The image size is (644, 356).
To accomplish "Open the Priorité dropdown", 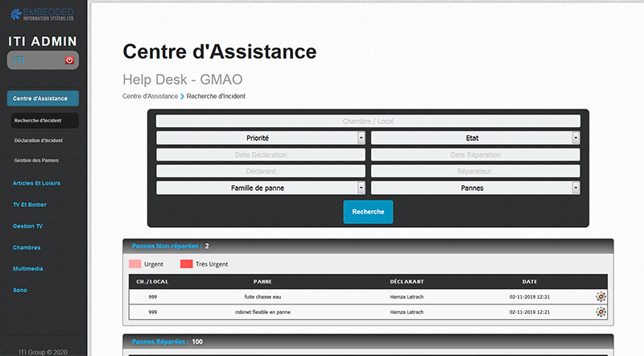I will click(x=261, y=138).
